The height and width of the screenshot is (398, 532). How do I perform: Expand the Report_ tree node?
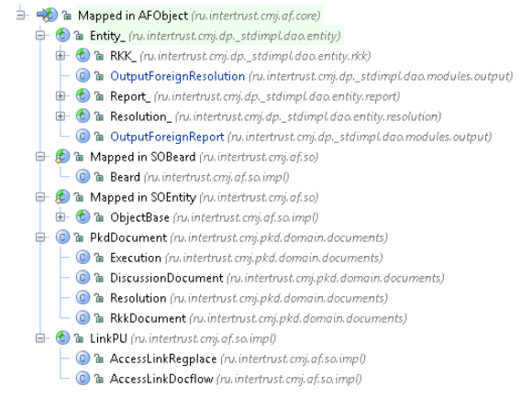61,96
